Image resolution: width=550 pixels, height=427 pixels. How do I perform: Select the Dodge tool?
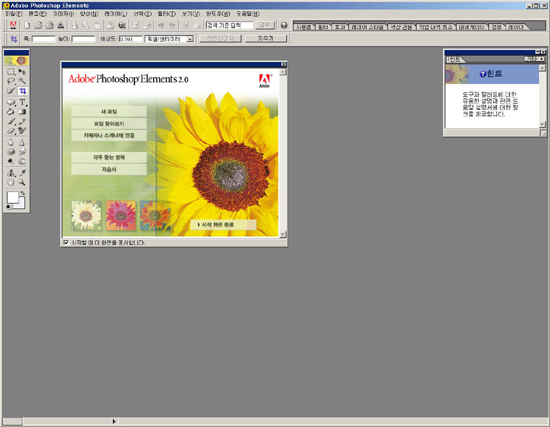coord(11,161)
